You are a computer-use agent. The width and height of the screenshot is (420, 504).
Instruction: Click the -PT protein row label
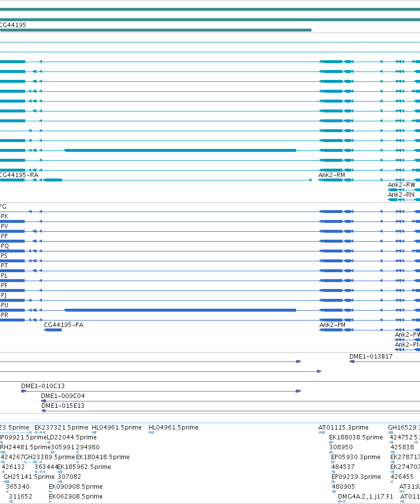[x=4, y=265]
